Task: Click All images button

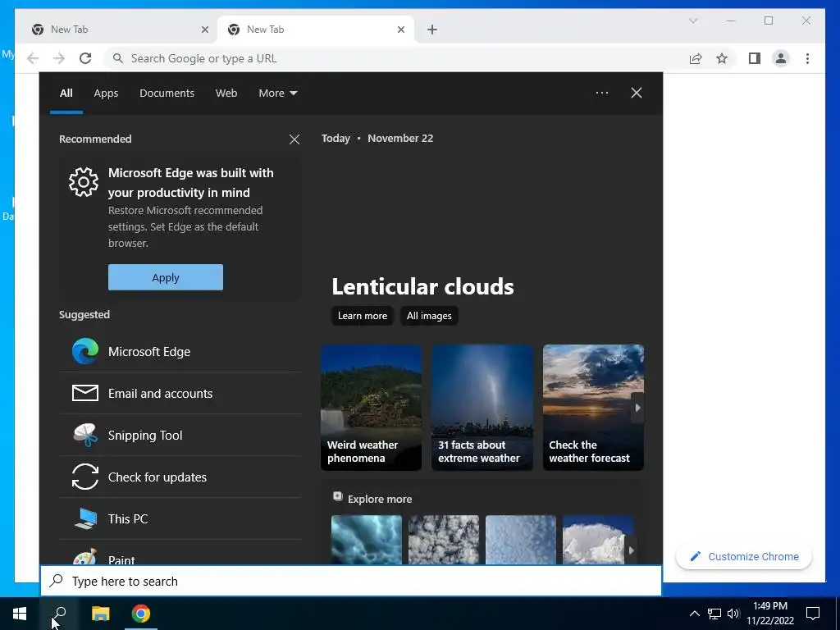Action: click(429, 316)
